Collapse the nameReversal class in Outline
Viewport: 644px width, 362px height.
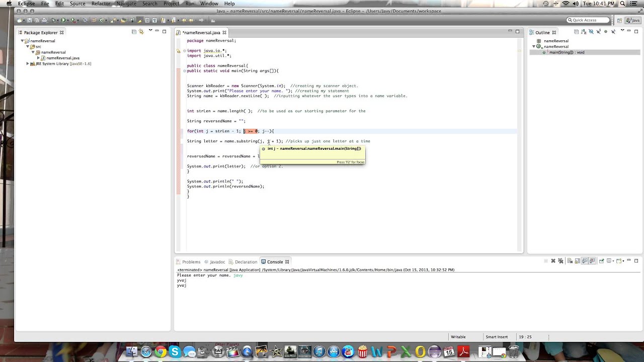pos(534,46)
